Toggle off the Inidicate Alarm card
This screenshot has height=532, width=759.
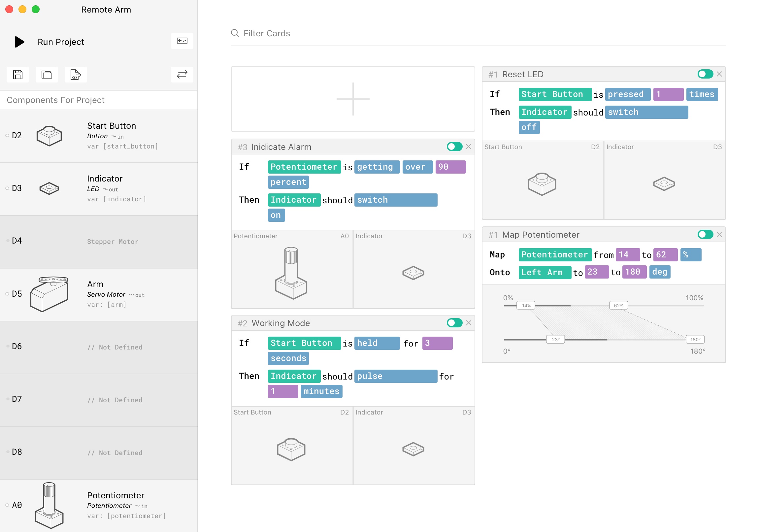(454, 147)
